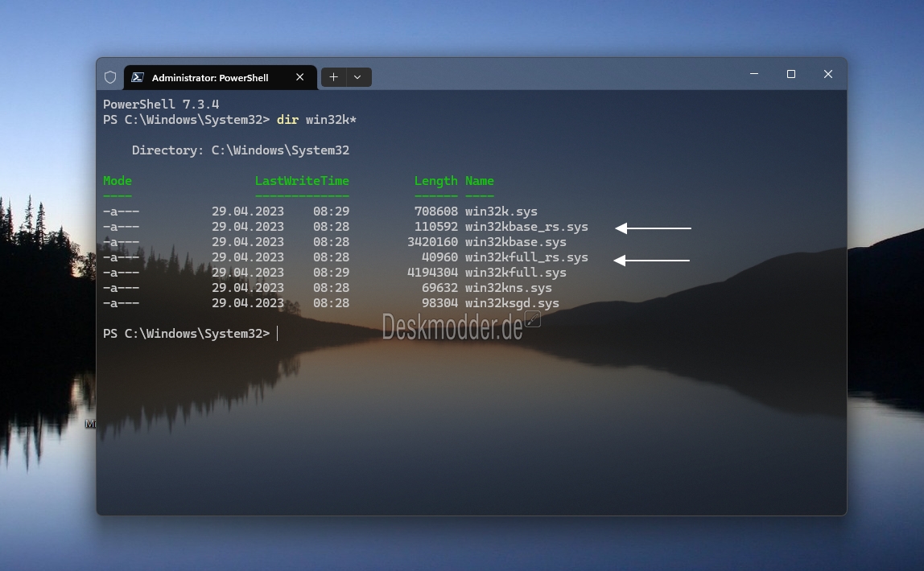
Task: Click the arrow pointing to win32kbase_rs.sys
Action: click(653, 228)
